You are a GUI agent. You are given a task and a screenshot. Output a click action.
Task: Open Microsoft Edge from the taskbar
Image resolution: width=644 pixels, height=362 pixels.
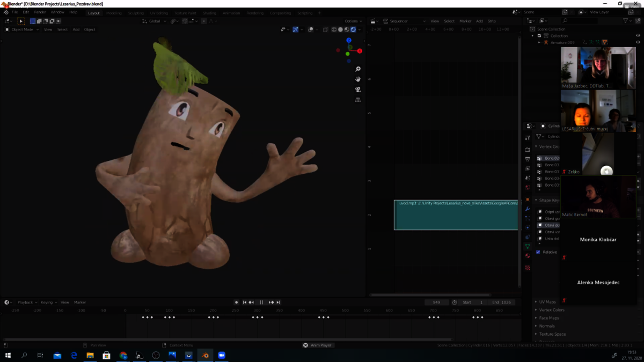point(74,355)
